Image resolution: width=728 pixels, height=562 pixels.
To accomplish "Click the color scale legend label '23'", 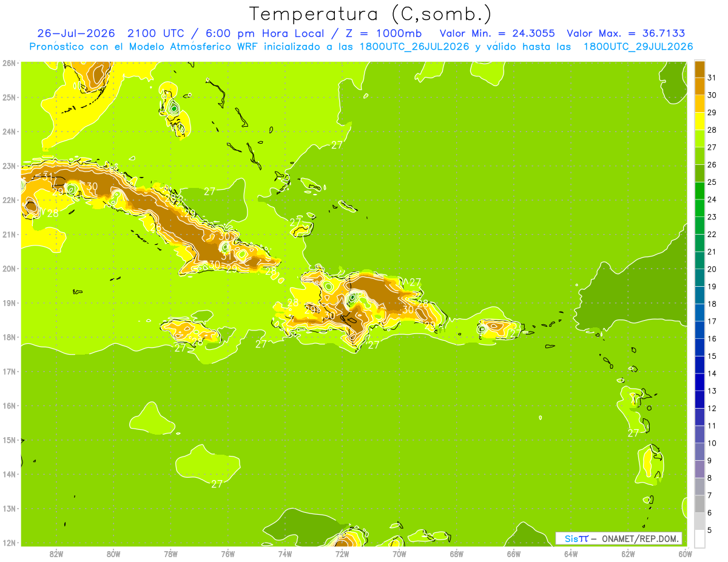I will coord(712,217).
